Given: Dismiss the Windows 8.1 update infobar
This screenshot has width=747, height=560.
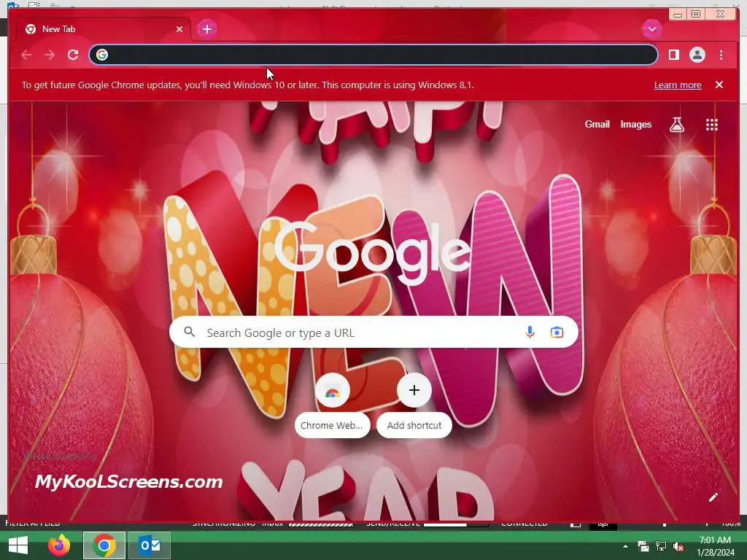Looking at the screenshot, I should pos(719,85).
